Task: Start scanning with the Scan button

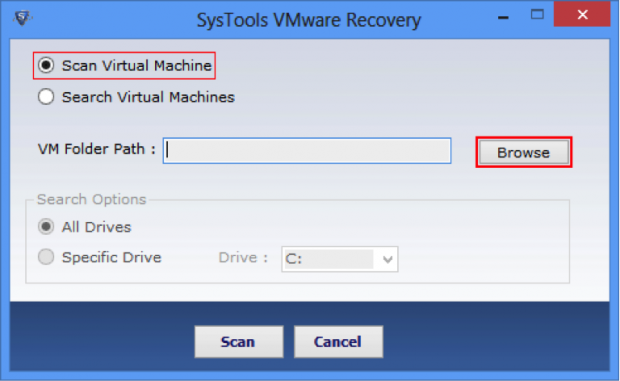Action: tap(239, 342)
